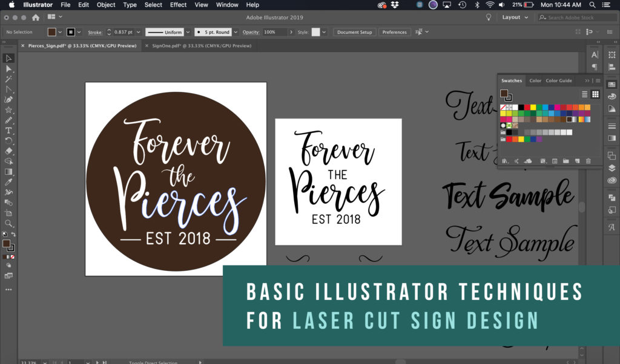This screenshot has height=364, width=620.
Task: Open the Object menu
Action: tap(106, 5)
